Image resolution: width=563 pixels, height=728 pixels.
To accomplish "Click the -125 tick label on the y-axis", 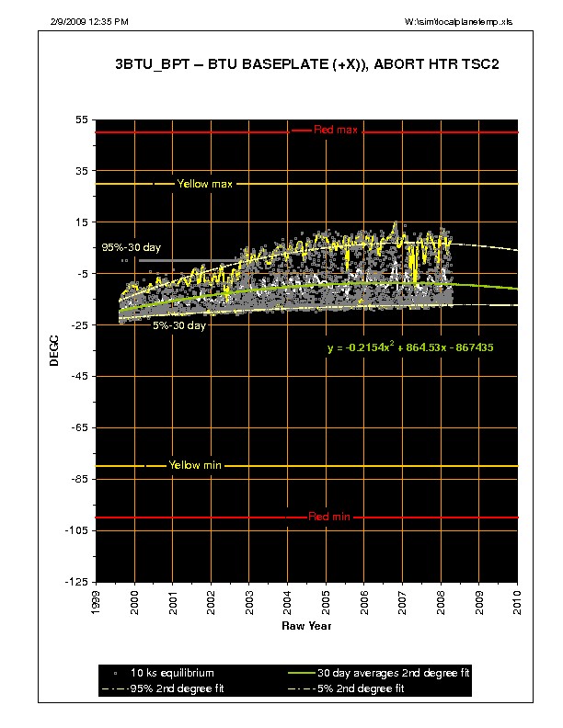I will [x=77, y=582].
